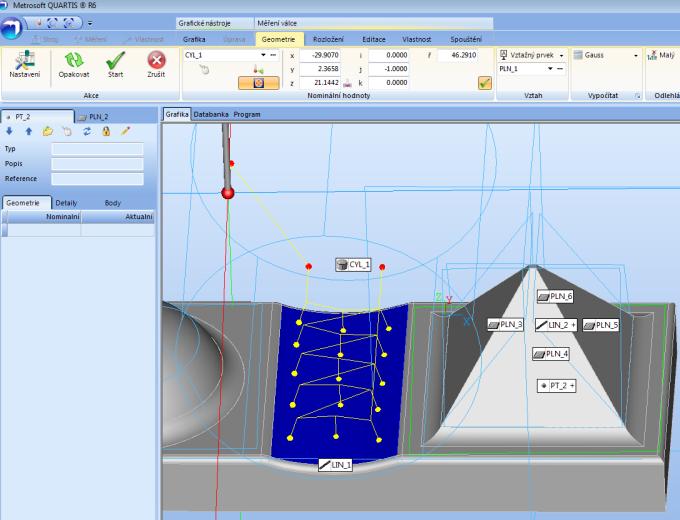Open the Databanka view tab
Viewport: 680px width, 520px height.
point(211,114)
